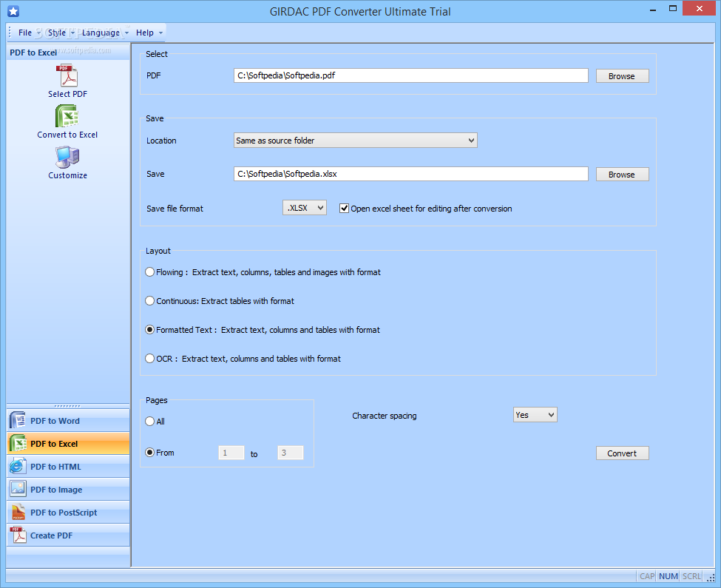
Task: Click the PDF to PostScript icon
Action: click(18, 512)
